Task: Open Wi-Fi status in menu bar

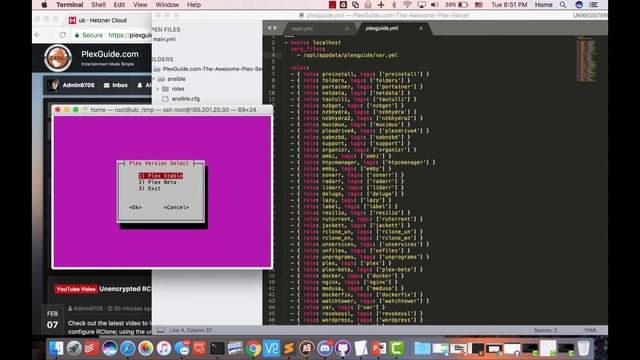Action: coord(407,5)
